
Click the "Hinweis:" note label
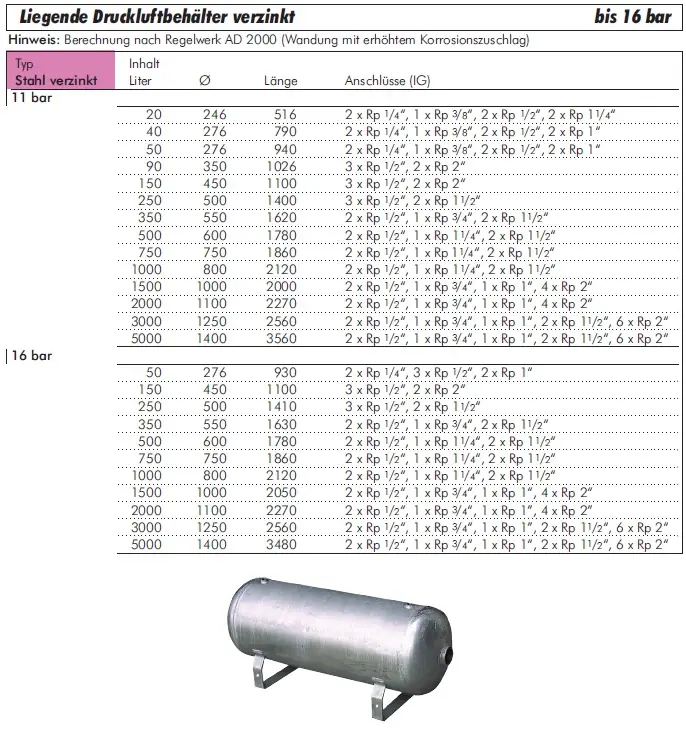33,40
